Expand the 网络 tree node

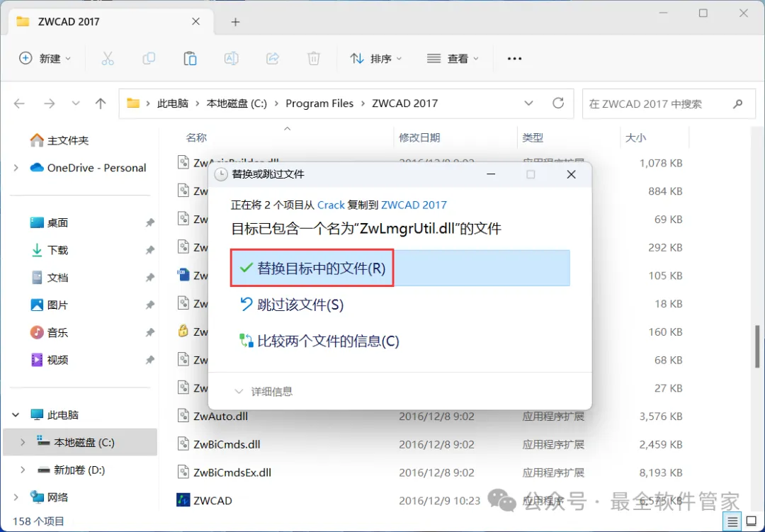(16, 497)
